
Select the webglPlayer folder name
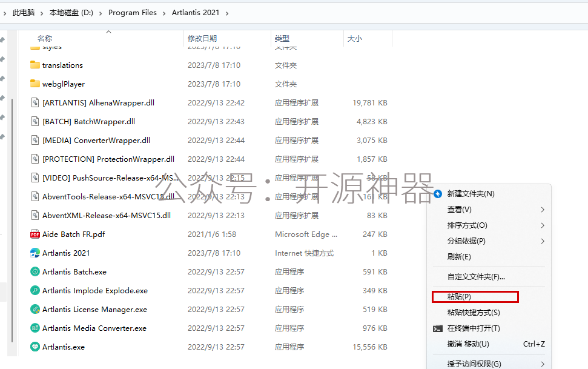[64, 84]
